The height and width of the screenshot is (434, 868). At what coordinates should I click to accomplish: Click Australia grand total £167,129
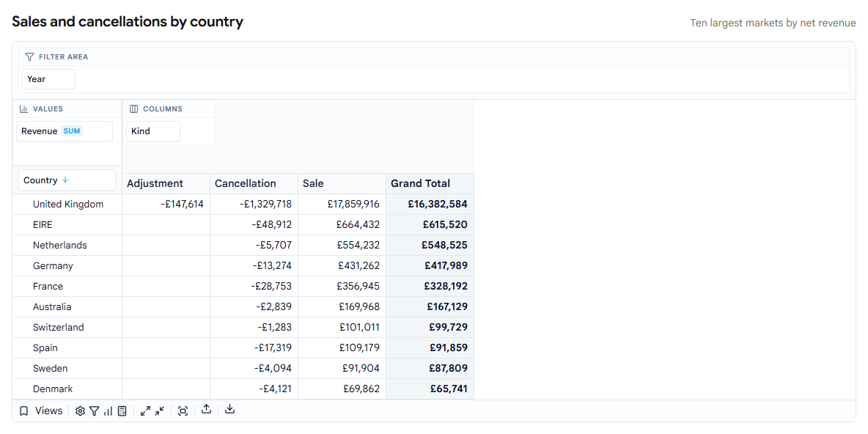click(430, 306)
